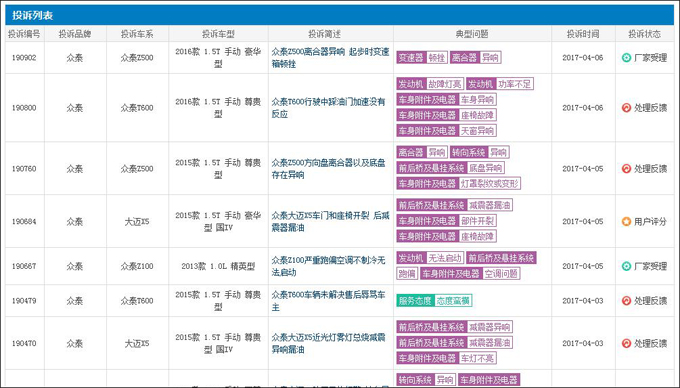Open complaint link 众泰大迈X5近光灯雾灯总烧

coord(328,343)
